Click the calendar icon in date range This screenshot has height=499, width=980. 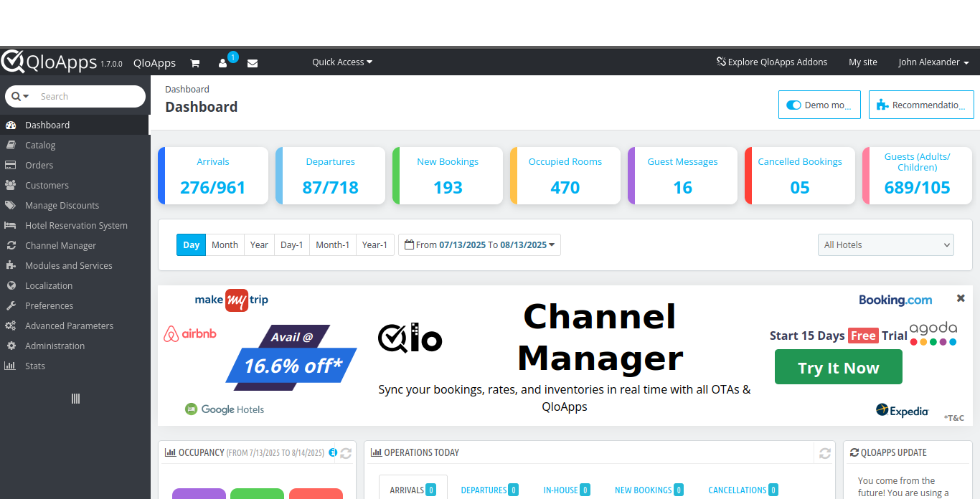pyautogui.click(x=409, y=244)
